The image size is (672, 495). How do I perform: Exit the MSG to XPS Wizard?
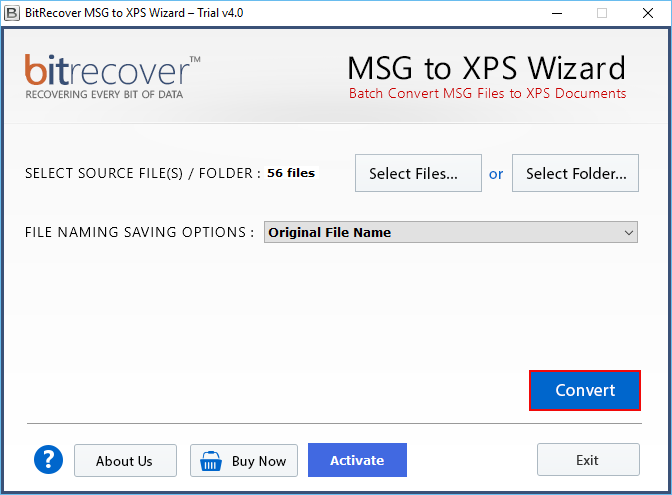point(588,460)
